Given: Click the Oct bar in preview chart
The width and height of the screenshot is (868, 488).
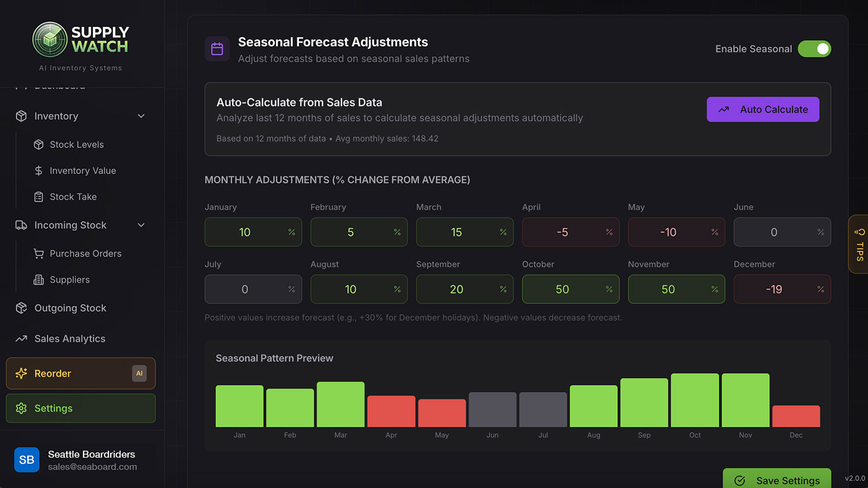Looking at the screenshot, I should pyautogui.click(x=695, y=400).
